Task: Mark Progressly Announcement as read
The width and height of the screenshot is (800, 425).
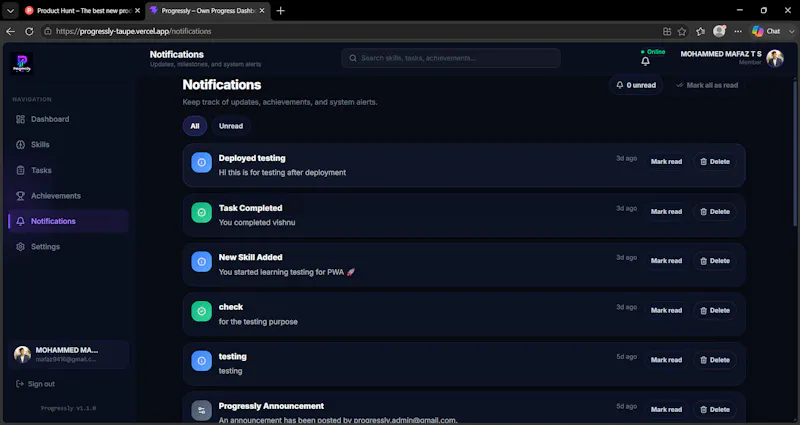Action: tap(666, 409)
